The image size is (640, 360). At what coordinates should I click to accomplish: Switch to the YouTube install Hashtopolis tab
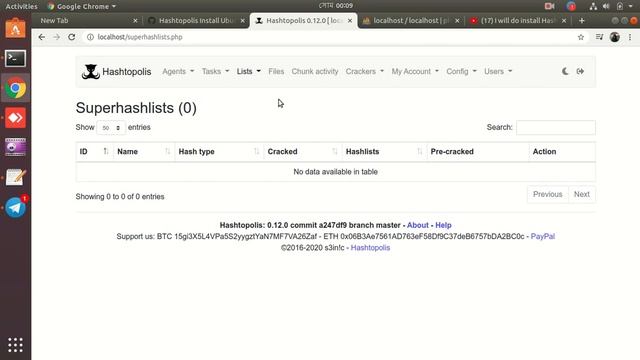(x=518, y=20)
